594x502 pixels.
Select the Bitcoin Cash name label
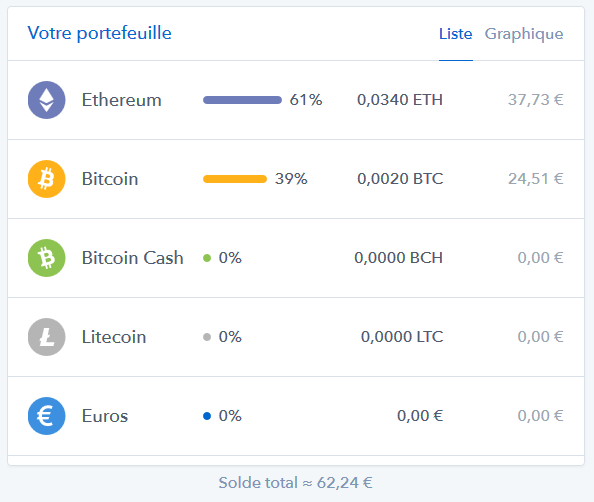coord(133,258)
